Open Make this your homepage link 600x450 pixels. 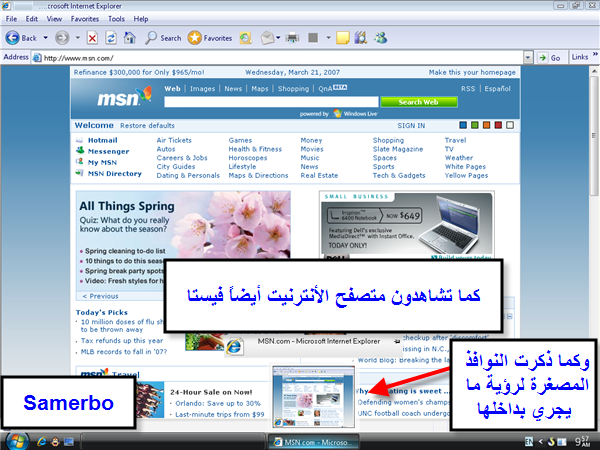pos(472,72)
